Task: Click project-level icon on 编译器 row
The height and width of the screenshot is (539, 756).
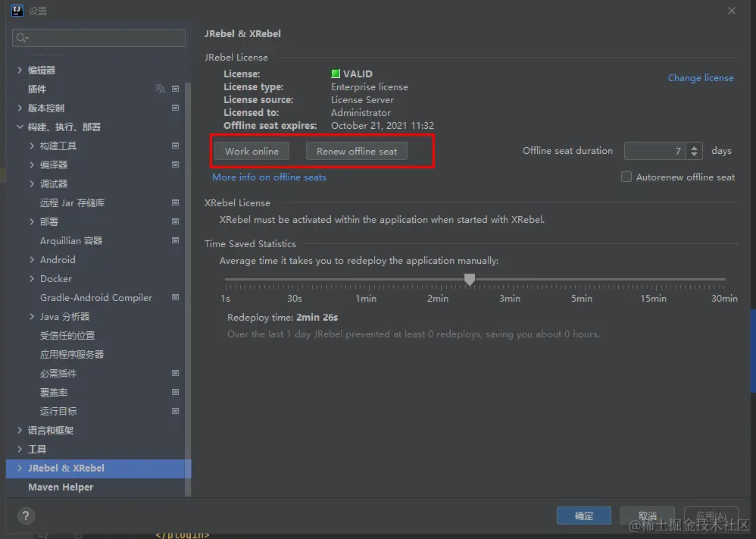Action: 176,165
